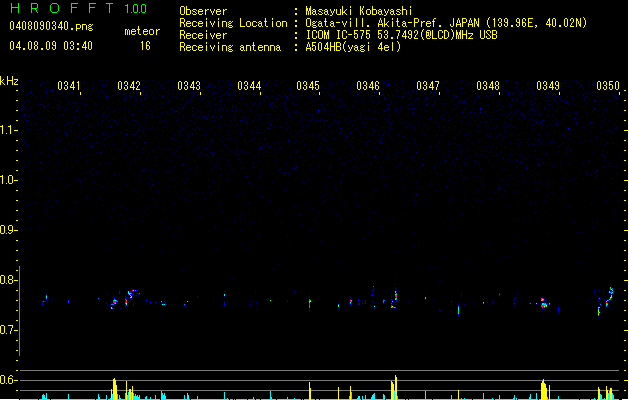Screen dimensions: 629x400
Task: Click the 0342 time axis marker
Action: pyautogui.click(x=129, y=86)
